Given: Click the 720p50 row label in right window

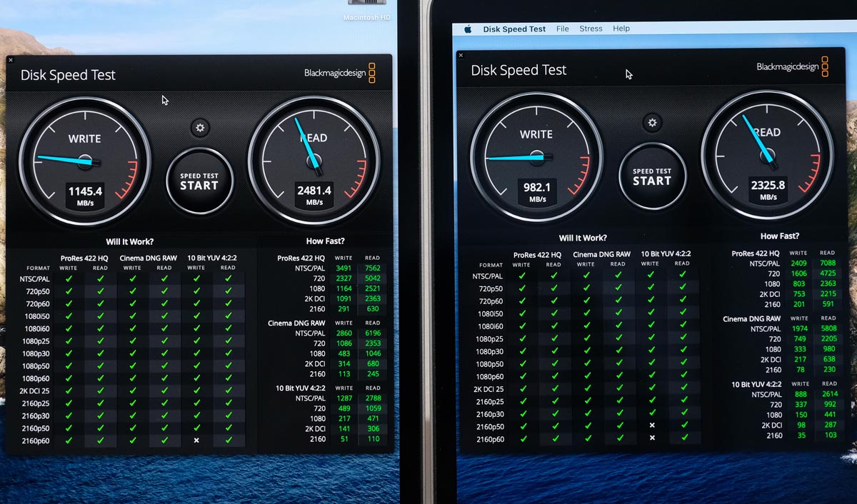Looking at the screenshot, I should (491, 289).
